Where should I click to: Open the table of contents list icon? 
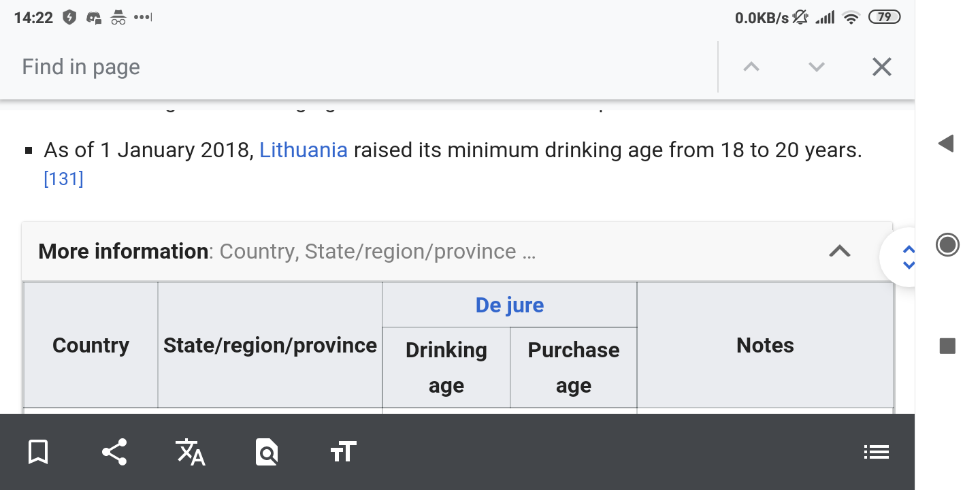[x=876, y=452]
